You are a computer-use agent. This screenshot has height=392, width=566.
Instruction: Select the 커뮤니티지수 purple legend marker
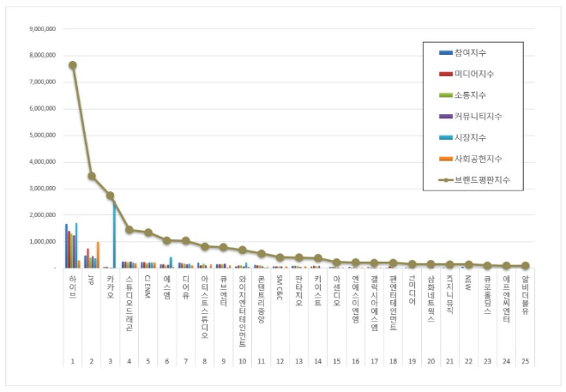[446, 117]
